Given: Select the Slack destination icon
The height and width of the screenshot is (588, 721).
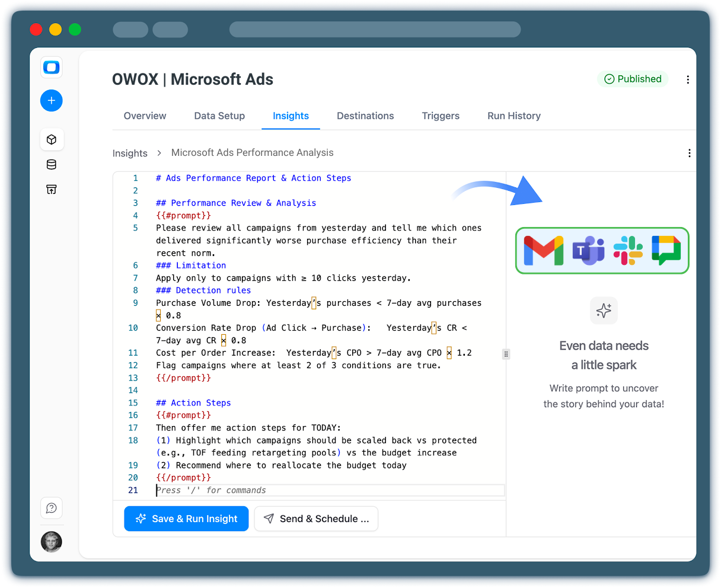Looking at the screenshot, I should pos(627,250).
